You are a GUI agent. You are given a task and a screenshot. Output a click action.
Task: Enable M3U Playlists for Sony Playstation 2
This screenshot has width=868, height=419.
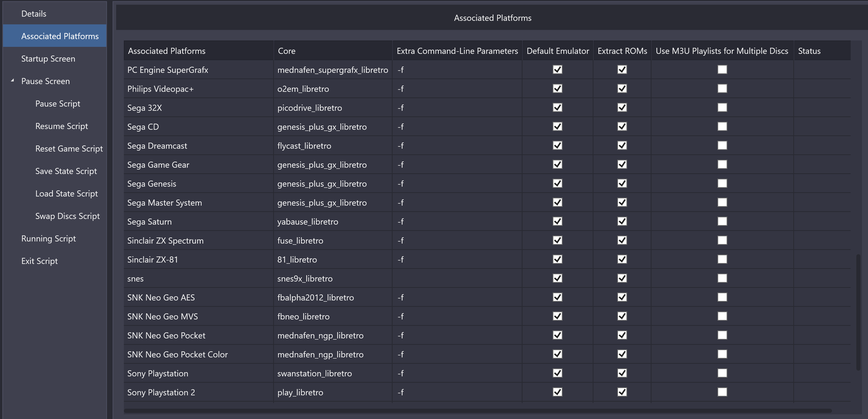pos(722,392)
